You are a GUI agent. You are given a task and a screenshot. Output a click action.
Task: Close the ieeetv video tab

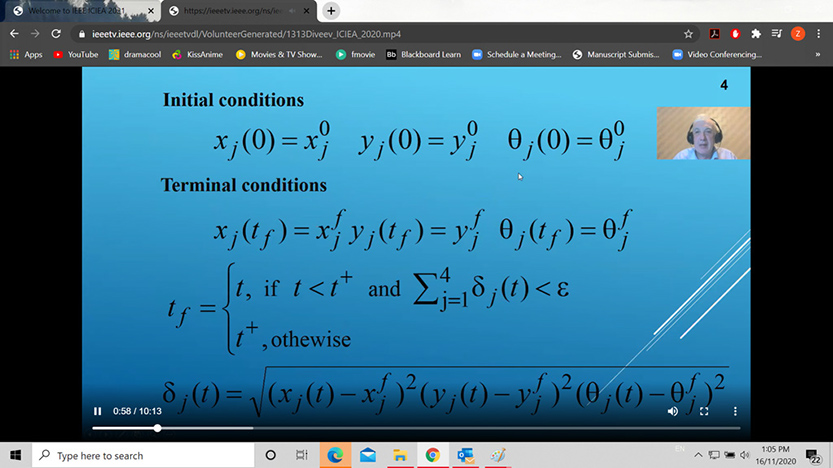(307, 11)
